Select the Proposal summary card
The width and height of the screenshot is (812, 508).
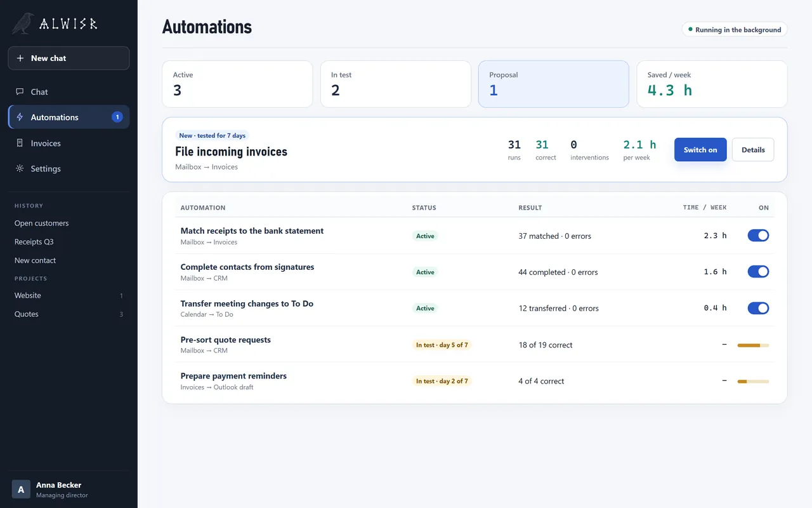(554, 84)
